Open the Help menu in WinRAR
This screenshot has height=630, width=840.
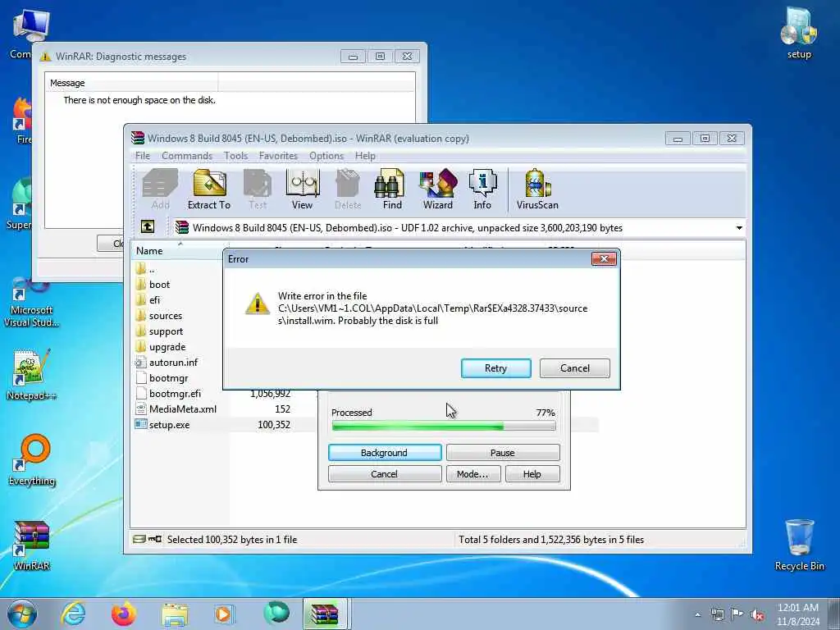tap(365, 155)
